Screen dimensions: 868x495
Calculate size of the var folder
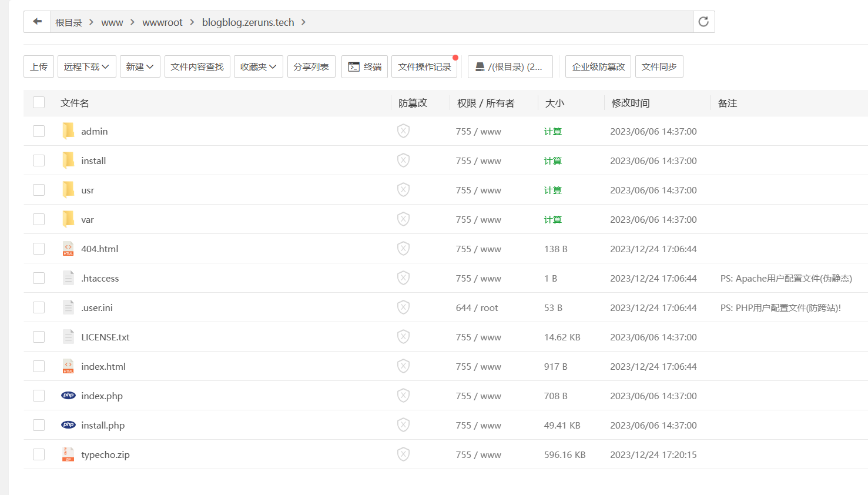(552, 219)
